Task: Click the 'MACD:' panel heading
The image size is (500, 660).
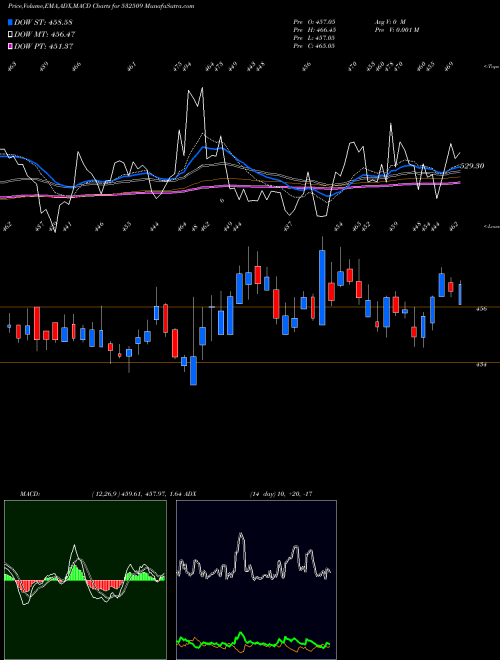Action: click(x=30, y=494)
